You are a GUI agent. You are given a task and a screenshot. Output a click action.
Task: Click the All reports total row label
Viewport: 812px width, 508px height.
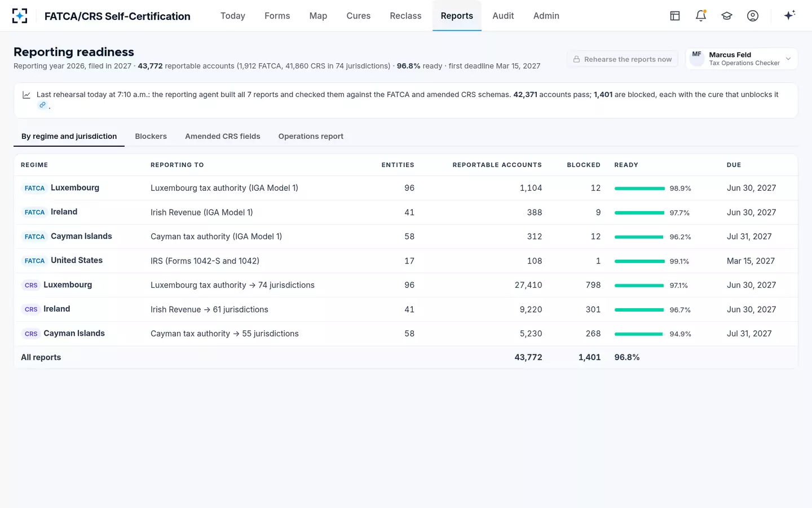[x=41, y=357]
